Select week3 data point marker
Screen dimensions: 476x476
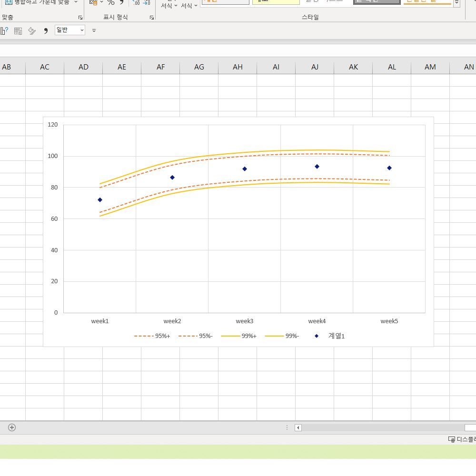(x=245, y=169)
